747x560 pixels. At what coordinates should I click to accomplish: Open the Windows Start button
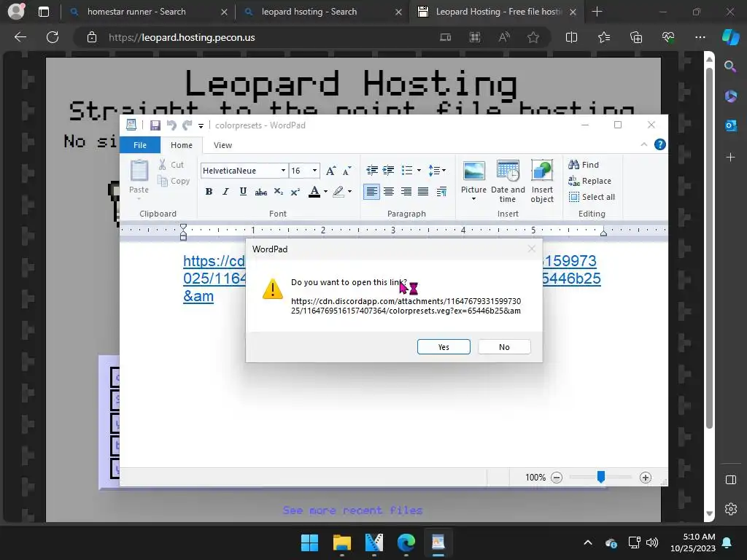[309, 542]
